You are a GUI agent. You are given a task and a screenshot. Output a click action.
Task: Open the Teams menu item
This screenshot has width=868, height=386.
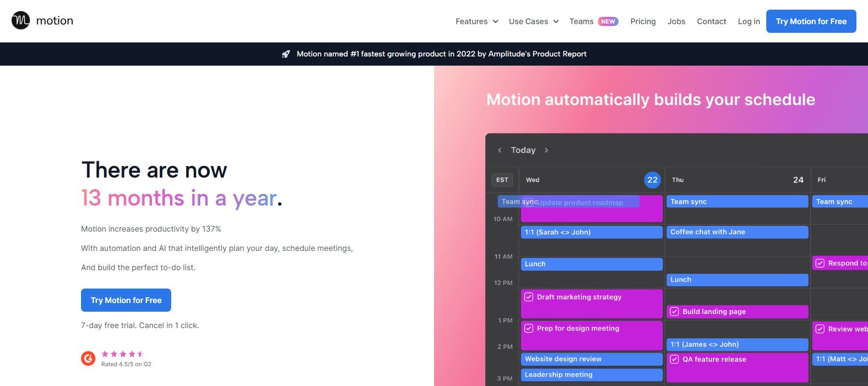point(582,21)
